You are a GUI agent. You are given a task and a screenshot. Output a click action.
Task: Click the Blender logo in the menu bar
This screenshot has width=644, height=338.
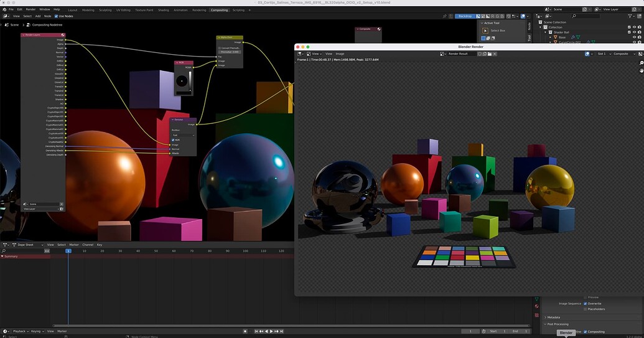4,9
